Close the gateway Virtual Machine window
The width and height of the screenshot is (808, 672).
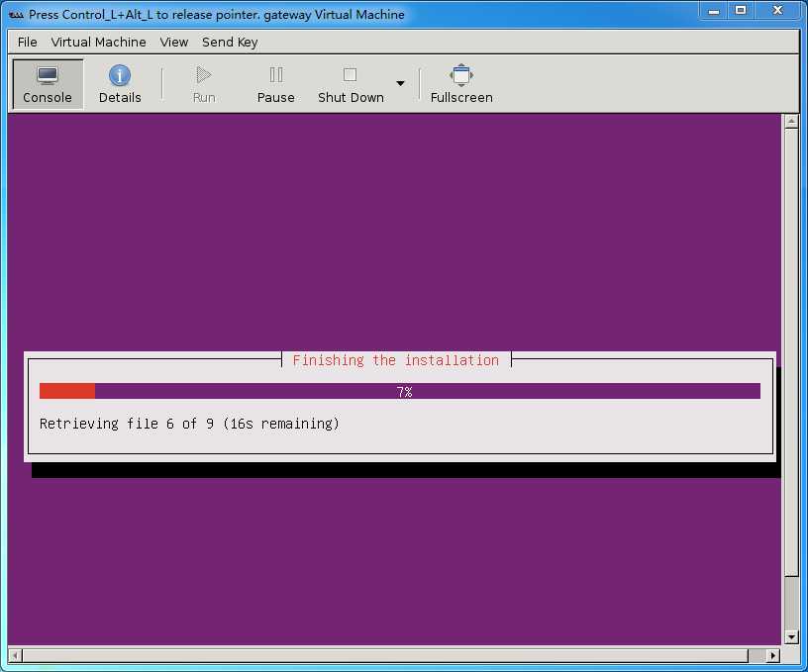777,11
